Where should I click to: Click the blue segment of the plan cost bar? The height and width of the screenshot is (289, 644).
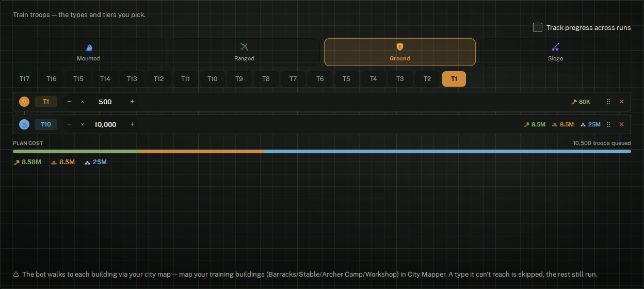pyautogui.click(x=447, y=151)
